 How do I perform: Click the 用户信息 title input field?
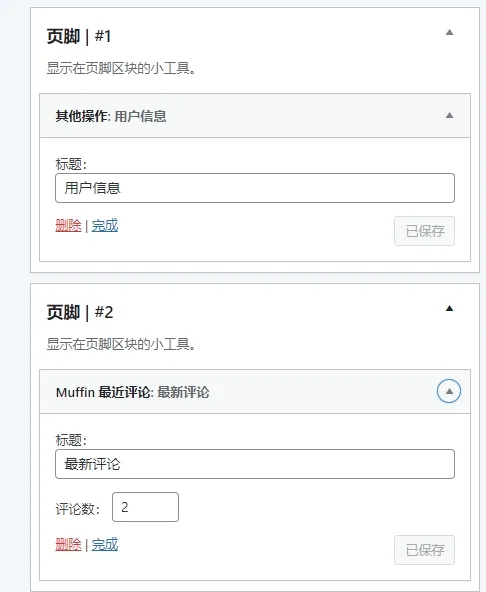255,188
